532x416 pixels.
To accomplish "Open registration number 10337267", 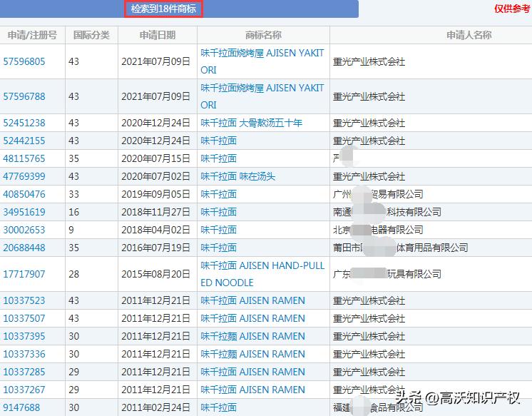I will 24,390.
